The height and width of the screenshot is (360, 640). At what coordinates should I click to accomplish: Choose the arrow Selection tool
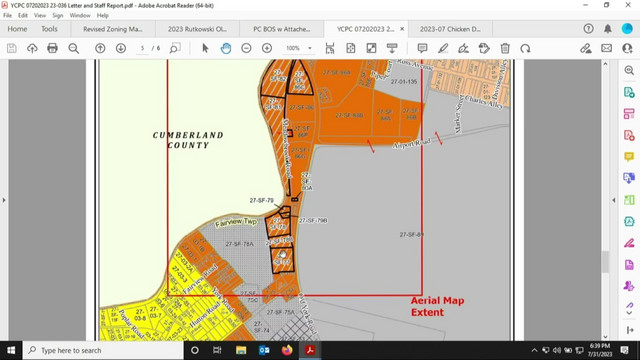pyautogui.click(x=205, y=48)
